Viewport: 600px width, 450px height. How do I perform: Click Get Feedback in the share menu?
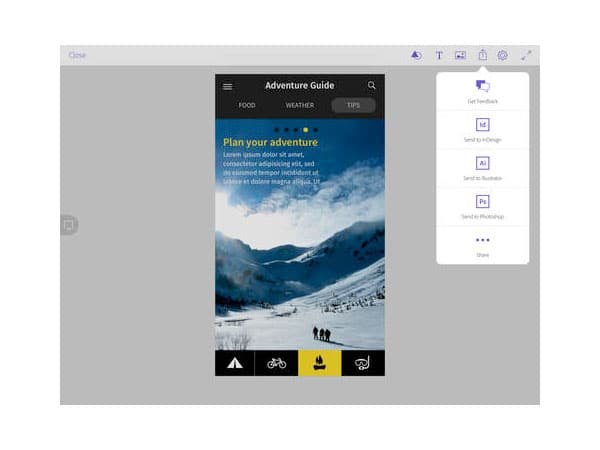click(482, 92)
